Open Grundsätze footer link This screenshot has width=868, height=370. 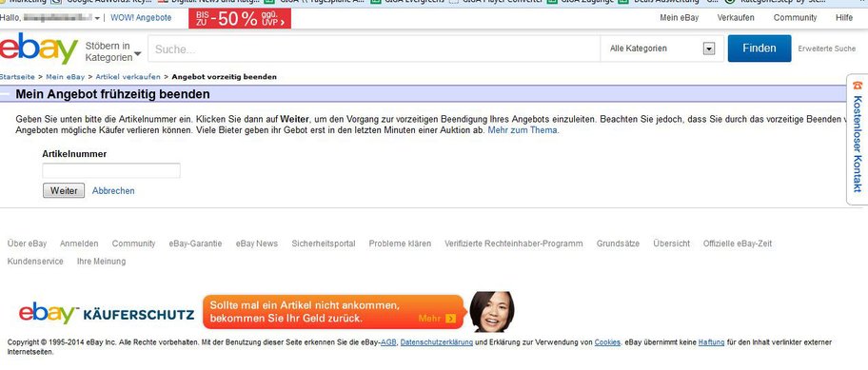[x=618, y=243]
